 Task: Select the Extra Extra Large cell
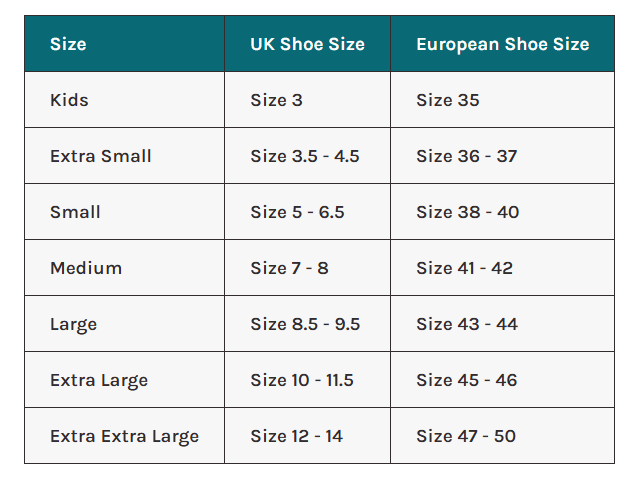click(124, 436)
